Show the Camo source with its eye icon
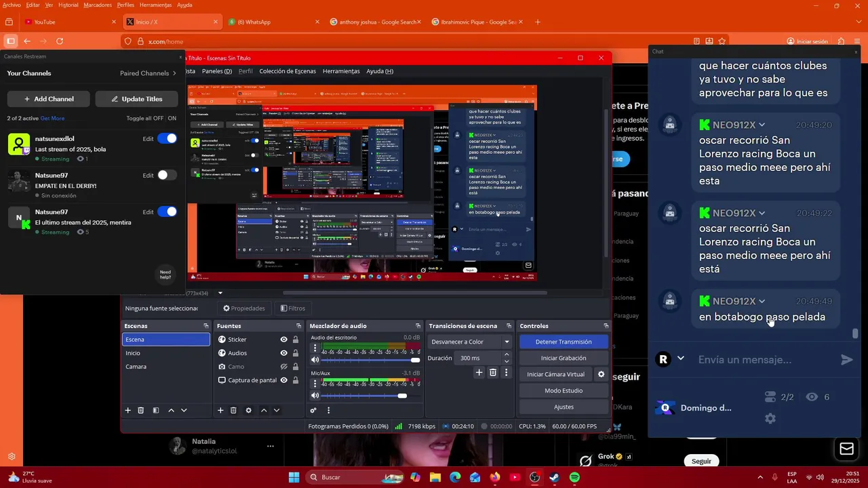This screenshot has width=868, height=488. (x=283, y=367)
